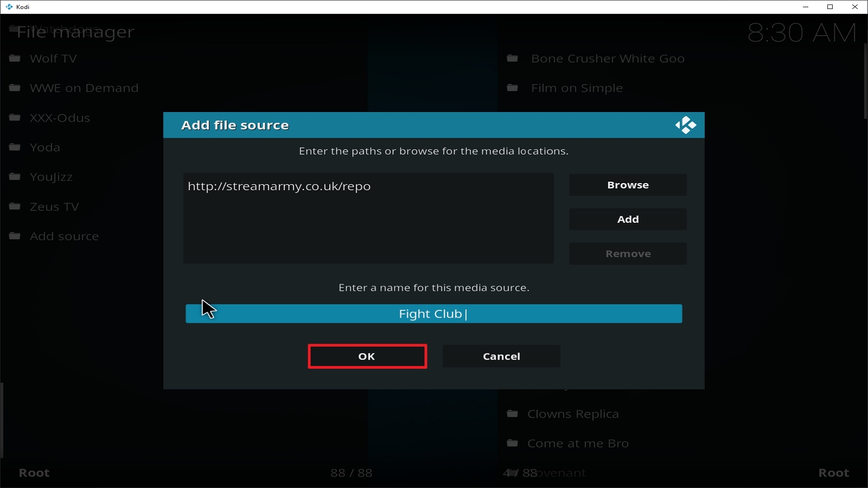
Task: Select the XXX-Odus list entry
Action: tap(60, 118)
